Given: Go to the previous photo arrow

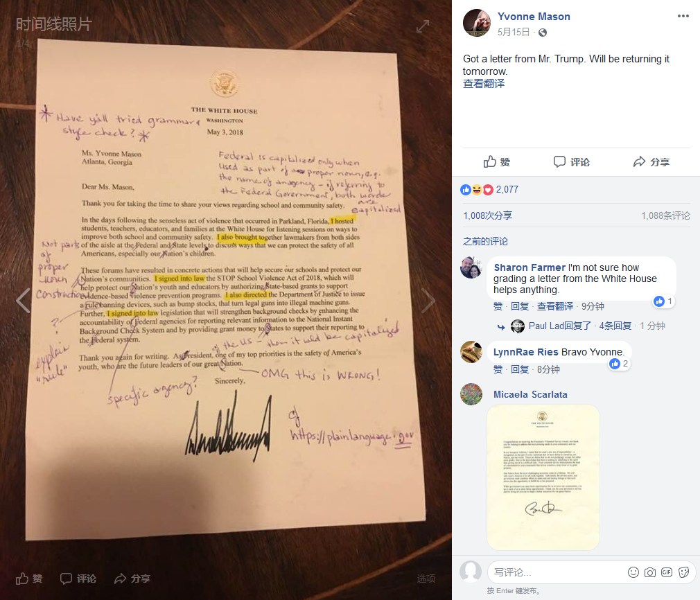Looking at the screenshot, I should [23, 301].
